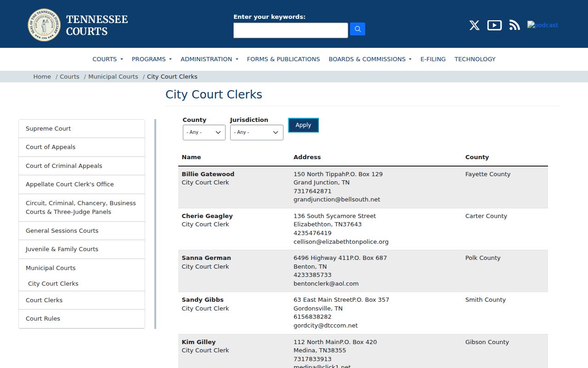Open Circuit, Criminal, Chancery, Business Courts link
The image size is (588, 368).
[82, 207]
